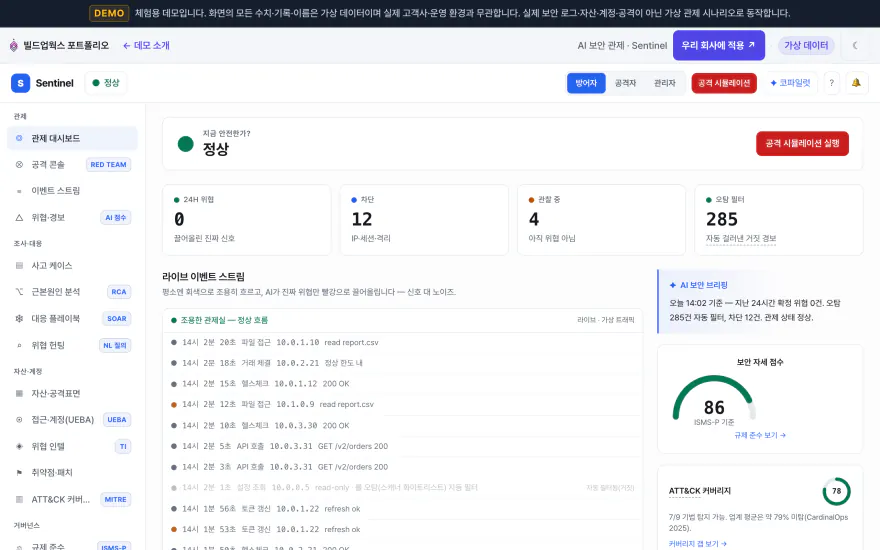The height and width of the screenshot is (550, 880).
Task: Follow the 커버리지 갭 보기 link
Action: coord(698,543)
